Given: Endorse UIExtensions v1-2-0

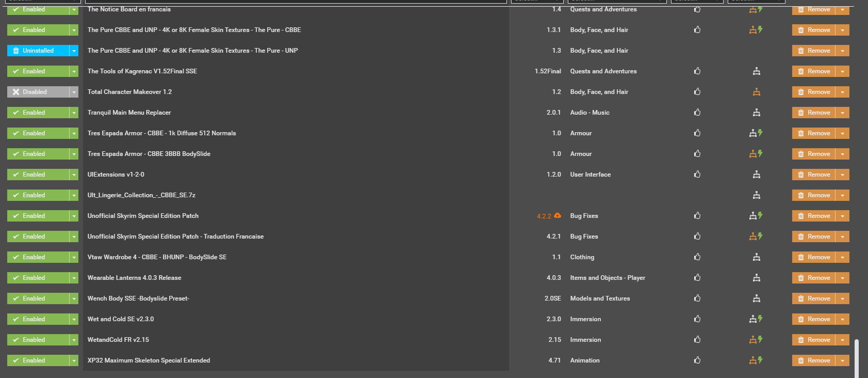Looking at the screenshot, I should coord(697,175).
